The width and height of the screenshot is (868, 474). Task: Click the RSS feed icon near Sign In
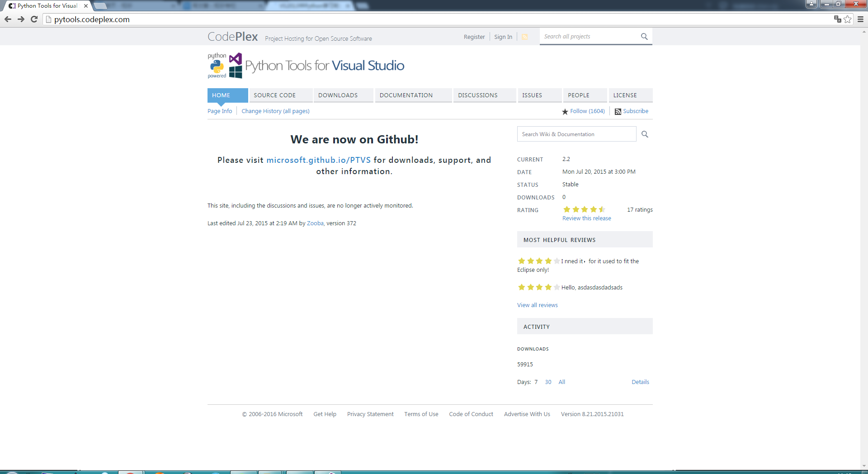(524, 37)
